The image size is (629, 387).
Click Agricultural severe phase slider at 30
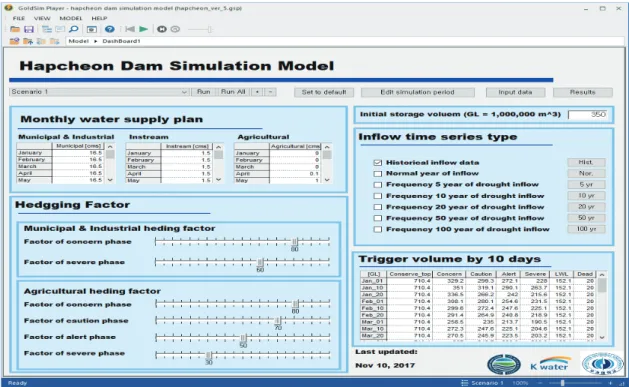[209, 355]
